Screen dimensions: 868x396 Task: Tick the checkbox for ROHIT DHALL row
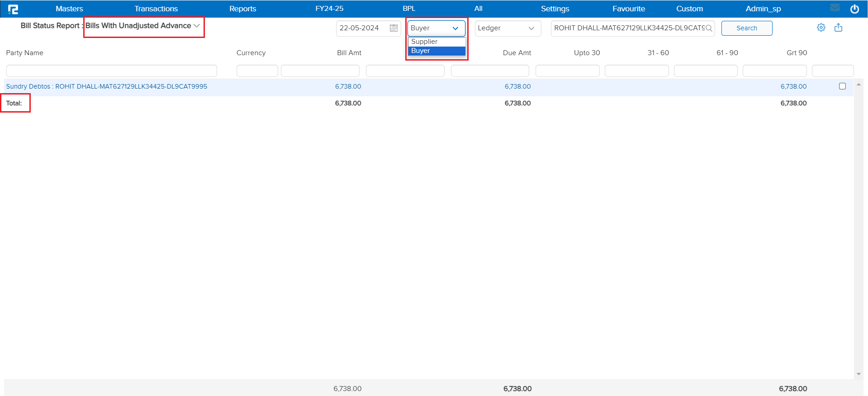(842, 86)
